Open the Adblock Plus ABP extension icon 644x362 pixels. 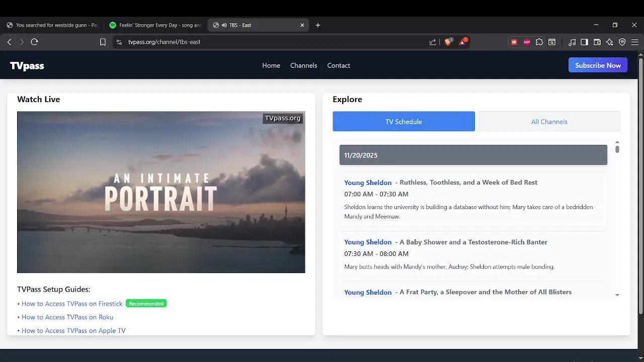[527, 42]
